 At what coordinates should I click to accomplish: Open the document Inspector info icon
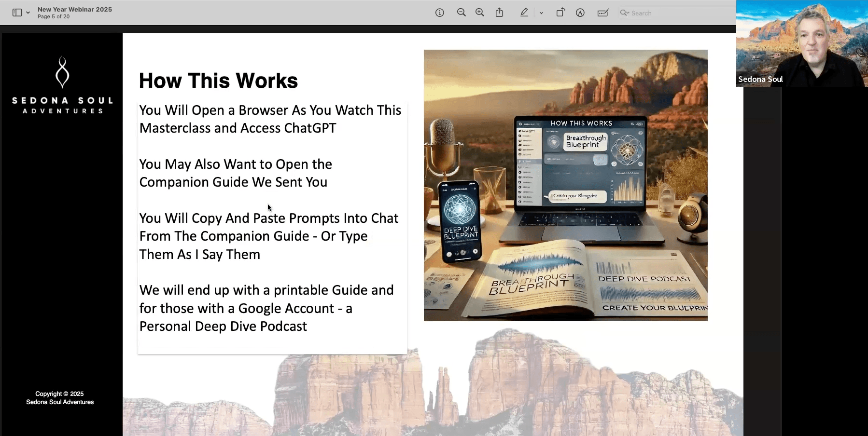pos(439,13)
